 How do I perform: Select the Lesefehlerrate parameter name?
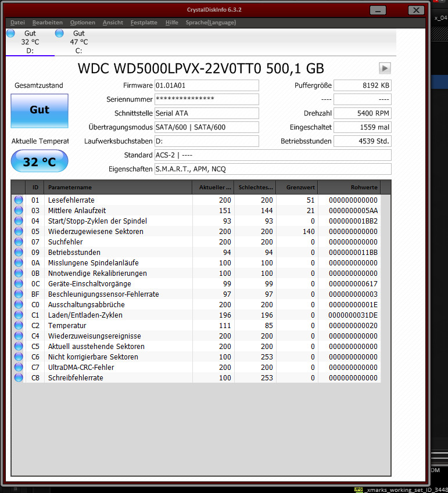(71, 200)
